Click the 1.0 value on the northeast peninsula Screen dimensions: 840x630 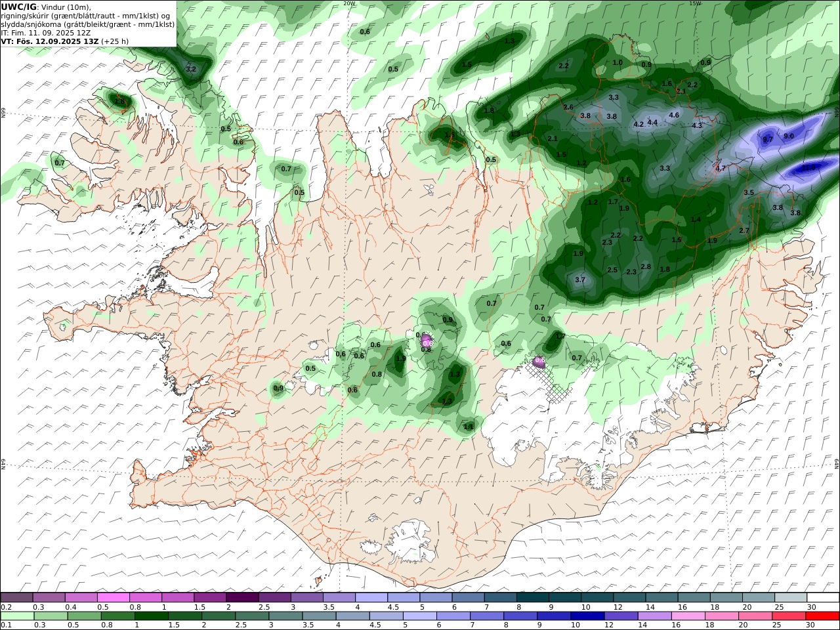click(618, 62)
